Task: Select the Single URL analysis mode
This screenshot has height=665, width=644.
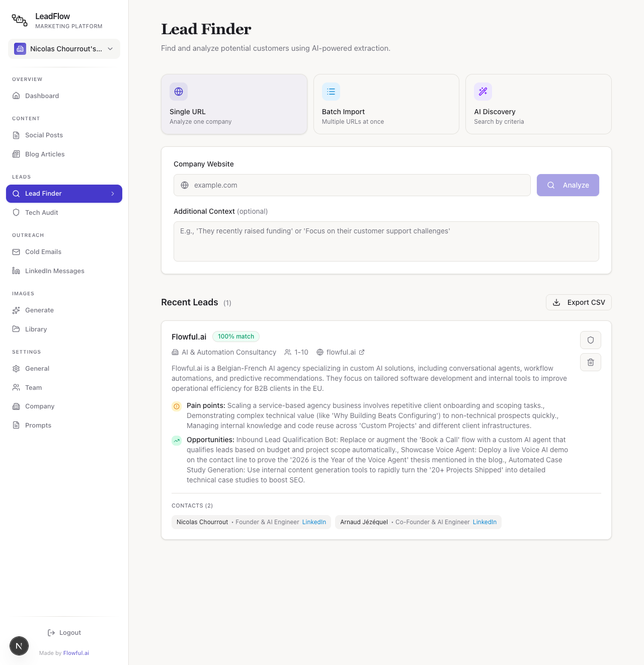Action: 234,104
